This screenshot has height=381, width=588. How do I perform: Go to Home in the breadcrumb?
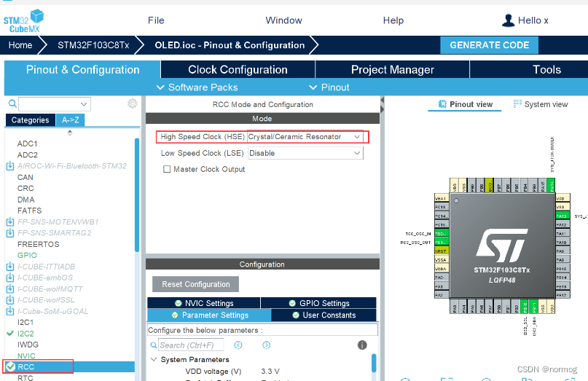[20, 45]
